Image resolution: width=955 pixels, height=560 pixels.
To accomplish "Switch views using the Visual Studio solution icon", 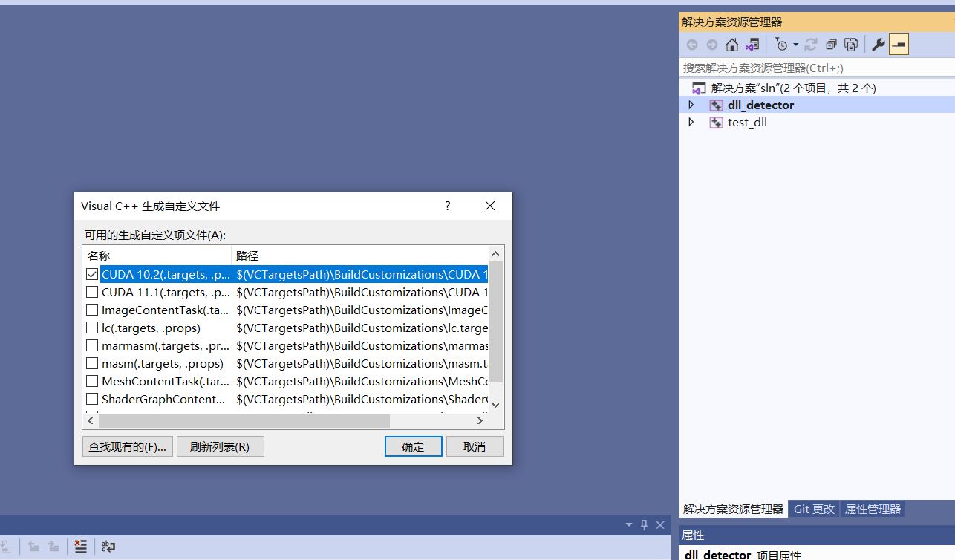I will [752, 45].
